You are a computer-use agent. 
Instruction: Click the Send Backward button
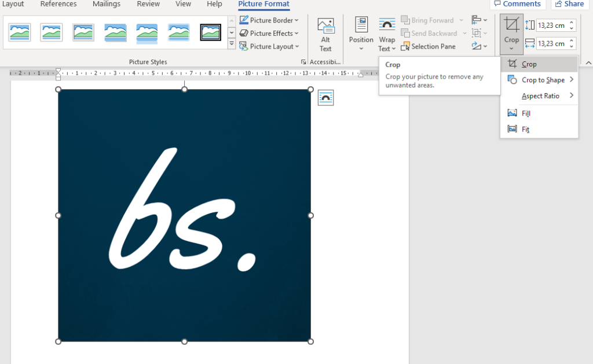click(429, 33)
